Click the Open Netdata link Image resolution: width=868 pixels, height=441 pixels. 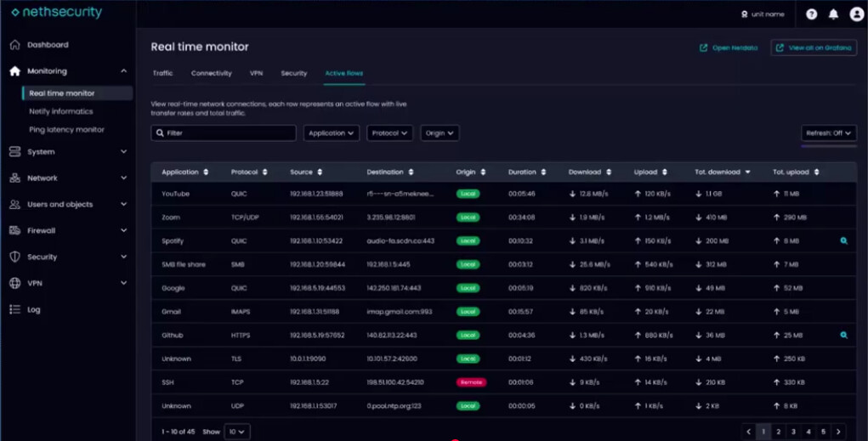click(x=729, y=48)
